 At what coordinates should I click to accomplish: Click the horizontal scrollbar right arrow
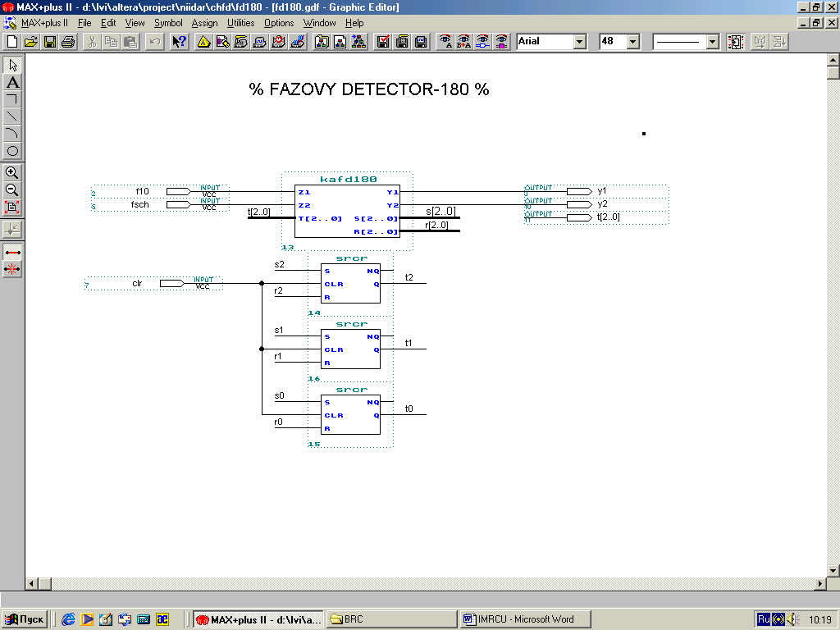[x=820, y=583]
